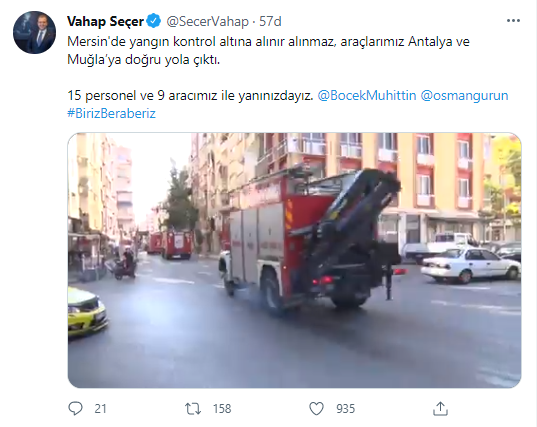Open the @SecerVahap handle link
Viewport: 537px width, 427px height.
(208, 22)
